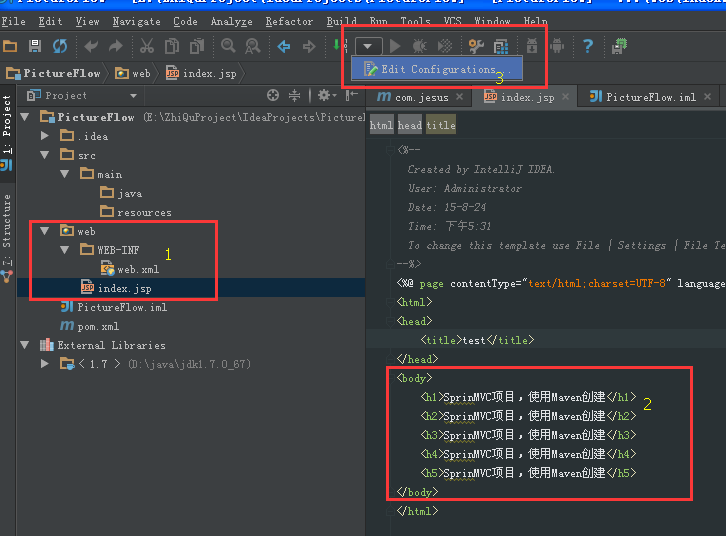Click the Replace search icon
This screenshot has height=536, width=726.
253,46
